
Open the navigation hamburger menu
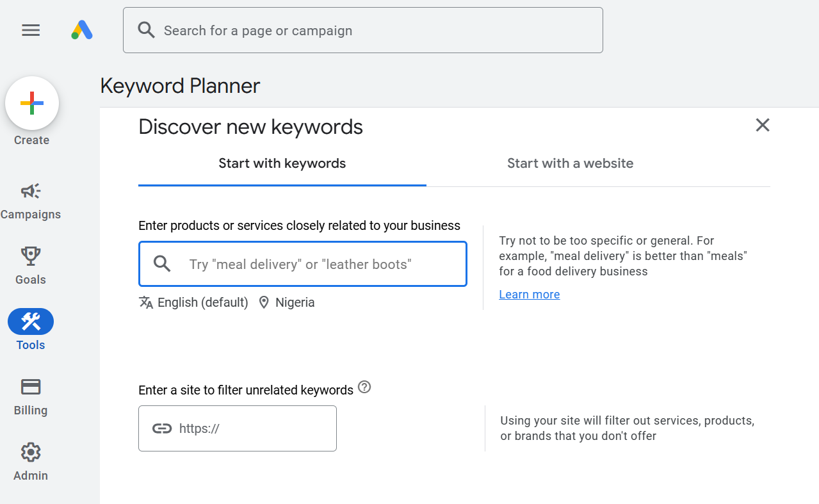tap(30, 30)
